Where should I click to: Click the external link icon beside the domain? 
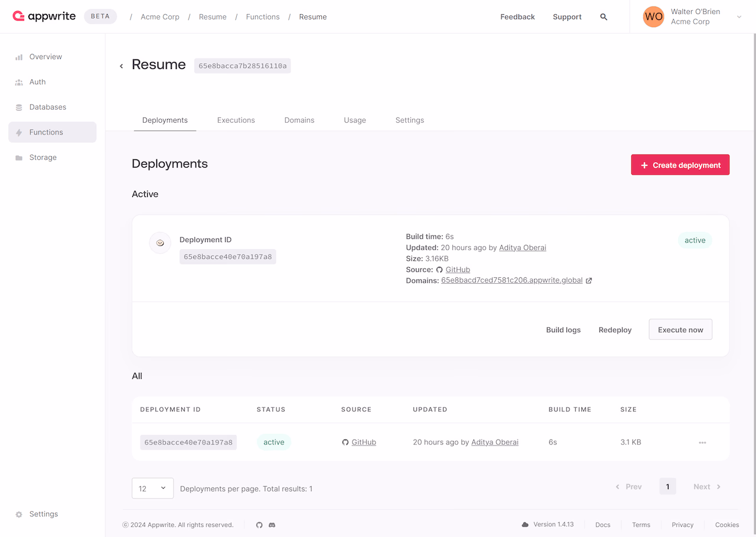(589, 281)
